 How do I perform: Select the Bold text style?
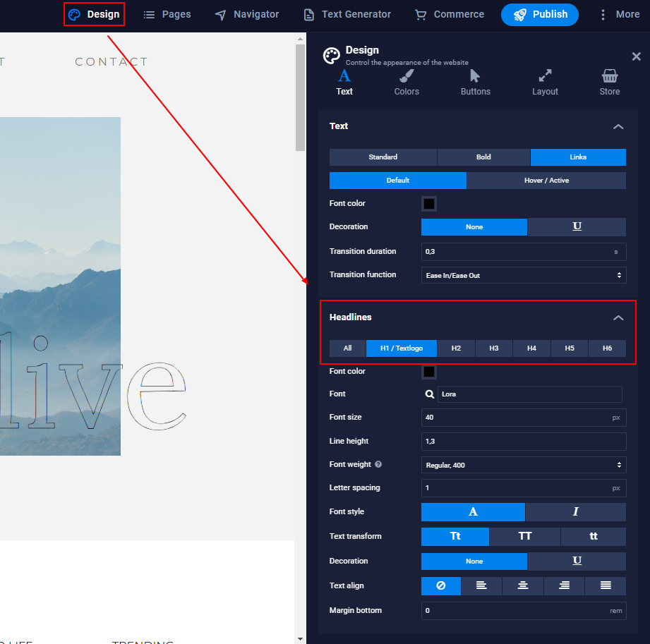(483, 157)
